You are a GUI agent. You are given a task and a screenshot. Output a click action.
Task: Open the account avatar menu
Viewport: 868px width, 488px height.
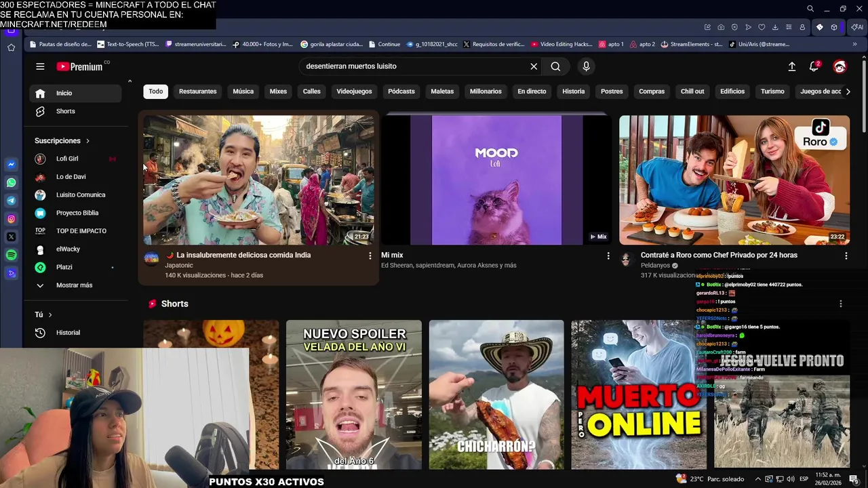click(x=840, y=66)
